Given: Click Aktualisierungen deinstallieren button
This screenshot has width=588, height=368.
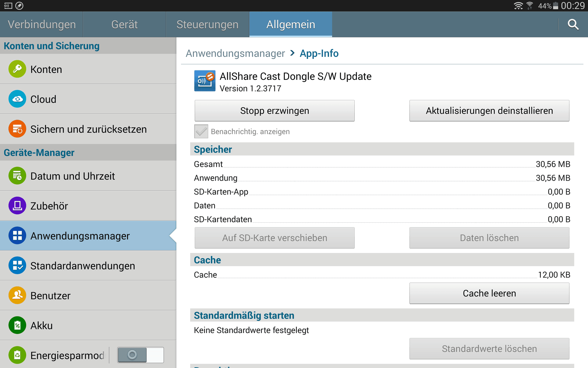Looking at the screenshot, I should click(489, 111).
